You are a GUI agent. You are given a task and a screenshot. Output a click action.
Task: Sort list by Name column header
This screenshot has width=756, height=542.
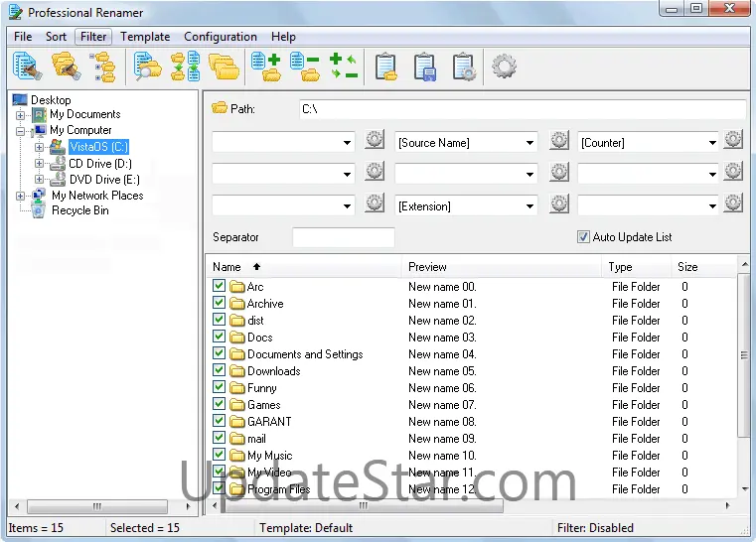coord(304,267)
